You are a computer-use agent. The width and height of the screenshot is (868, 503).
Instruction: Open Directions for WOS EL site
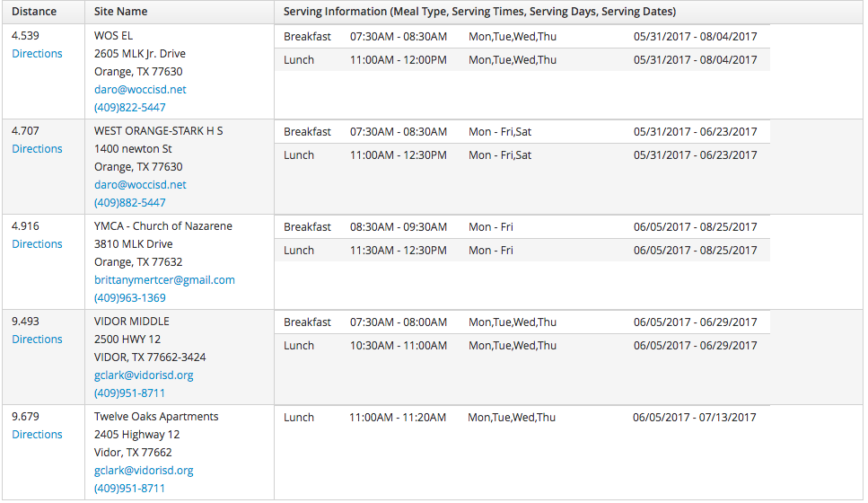click(x=37, y=54)
